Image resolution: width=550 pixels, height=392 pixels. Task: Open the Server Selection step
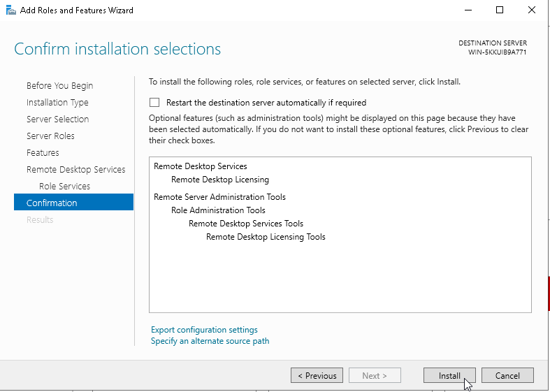pos(57,119)
